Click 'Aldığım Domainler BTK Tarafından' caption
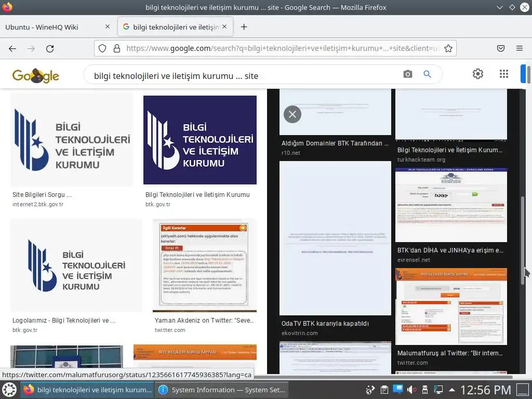 pos(335,143)
